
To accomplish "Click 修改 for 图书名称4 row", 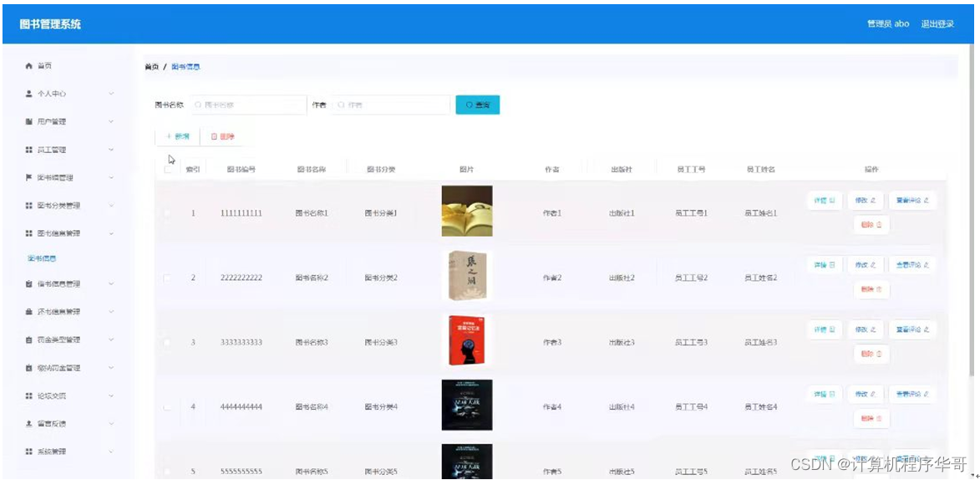I will click(x=865, y=394).
